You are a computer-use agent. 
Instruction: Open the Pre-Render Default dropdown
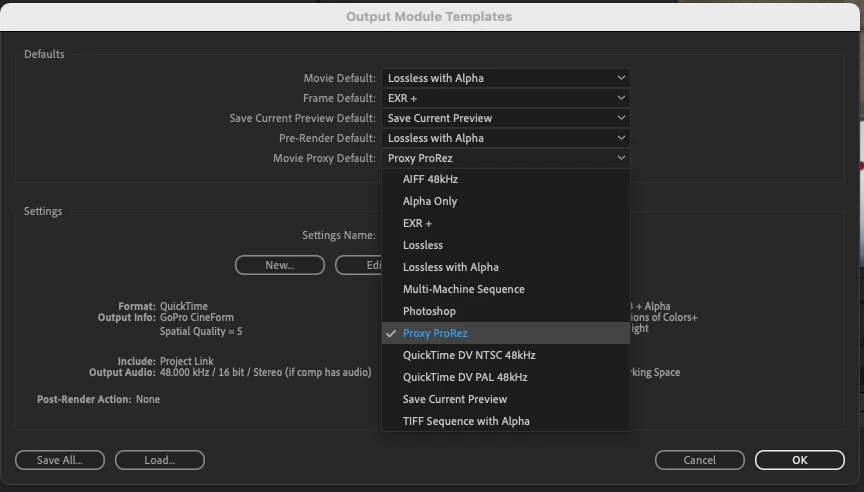coord(506,138)
